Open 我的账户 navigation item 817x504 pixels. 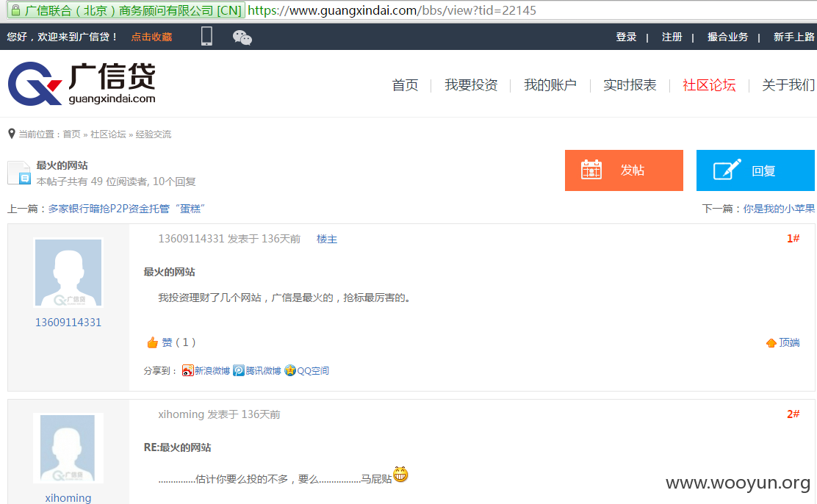click(x=550, y=85)
